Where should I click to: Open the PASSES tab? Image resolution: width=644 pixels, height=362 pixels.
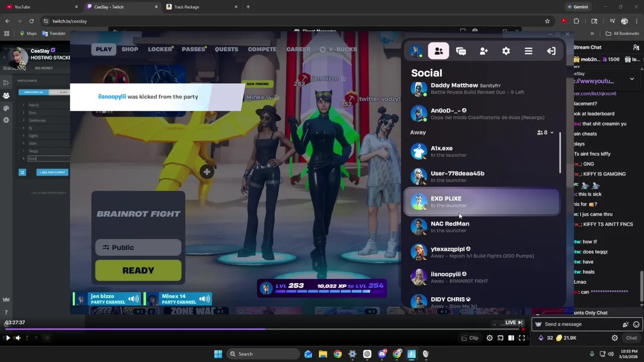194,49
